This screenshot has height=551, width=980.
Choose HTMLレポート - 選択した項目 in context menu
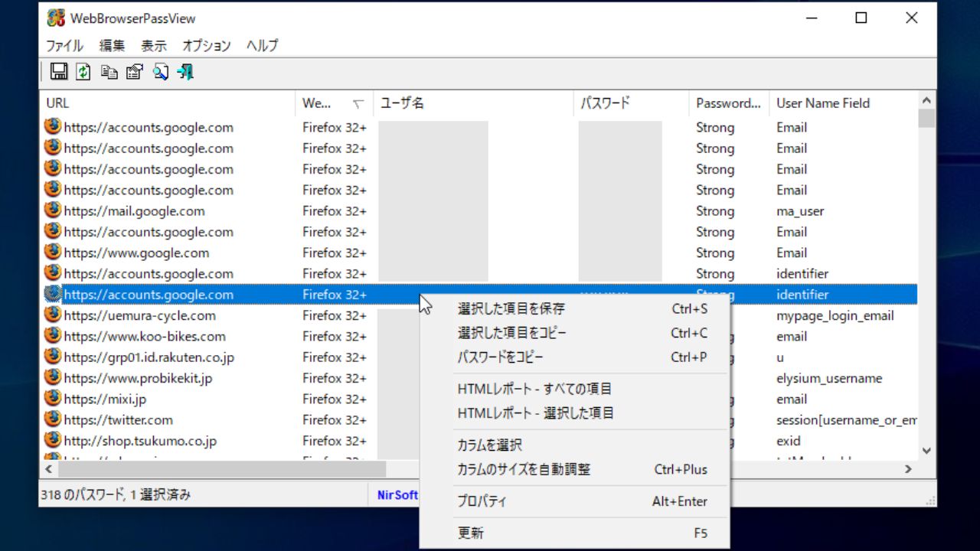pyautogui.click(x=574, y=413)
